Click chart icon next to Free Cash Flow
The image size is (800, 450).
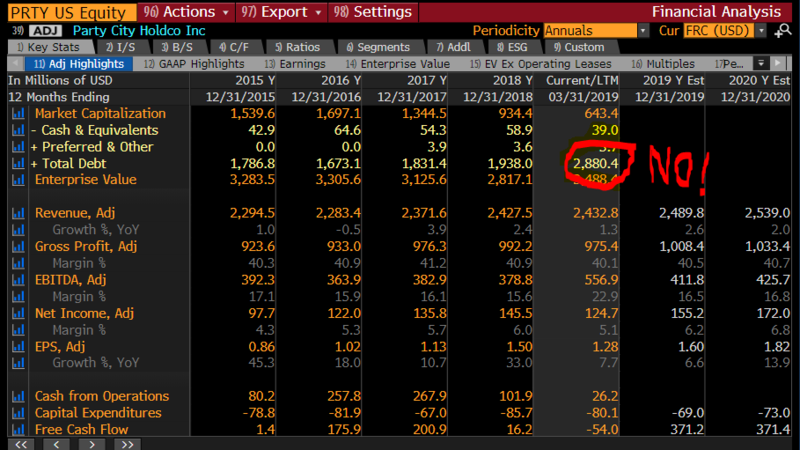click(18, 430)
